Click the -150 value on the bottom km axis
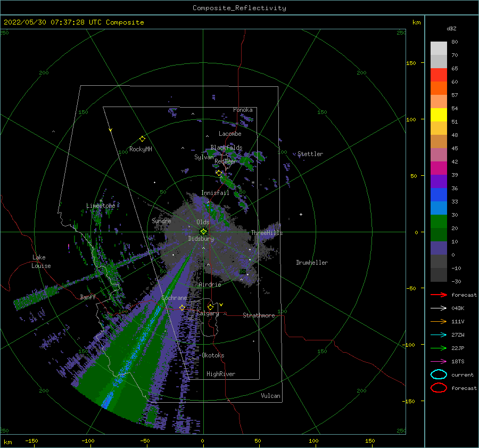 [x=31, y=441]
